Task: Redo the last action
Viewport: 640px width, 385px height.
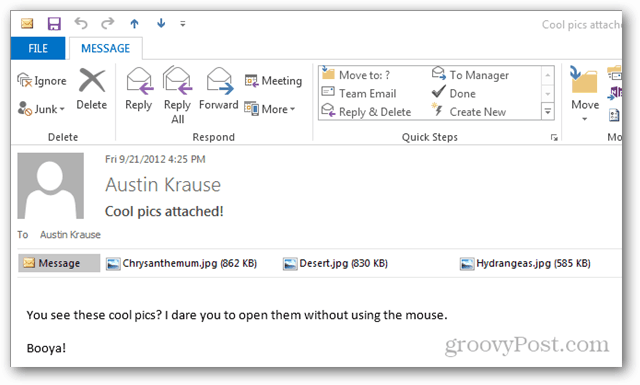Action: (107, 23)
